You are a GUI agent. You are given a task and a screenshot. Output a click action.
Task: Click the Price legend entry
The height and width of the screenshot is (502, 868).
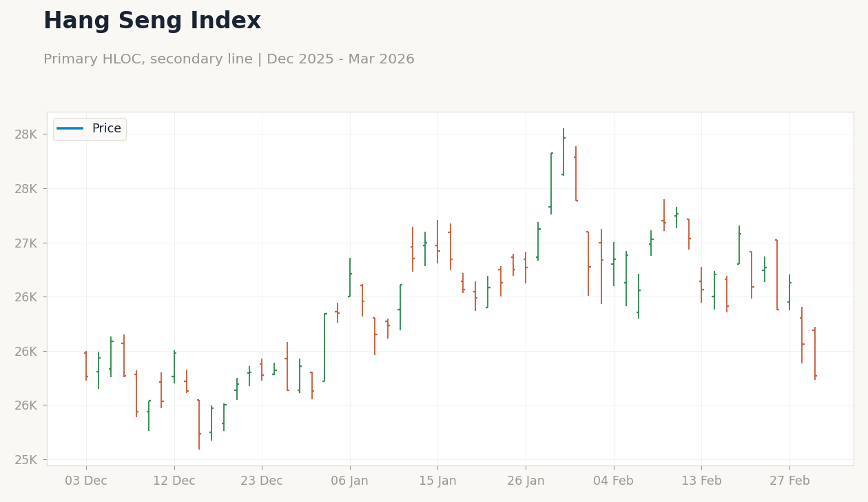pyautogui.click(x=90, y=129)
